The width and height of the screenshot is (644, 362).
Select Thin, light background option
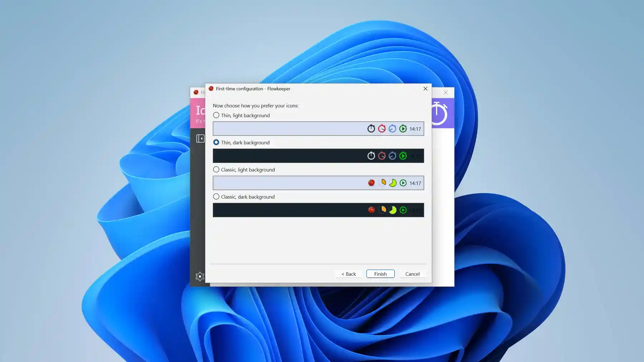[216, 115]
